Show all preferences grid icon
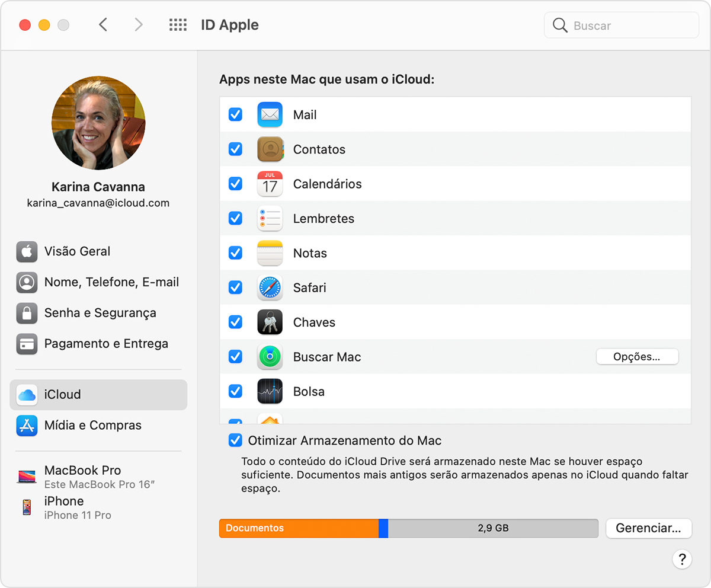The image size is (711, 588). (x=178, y=25)
